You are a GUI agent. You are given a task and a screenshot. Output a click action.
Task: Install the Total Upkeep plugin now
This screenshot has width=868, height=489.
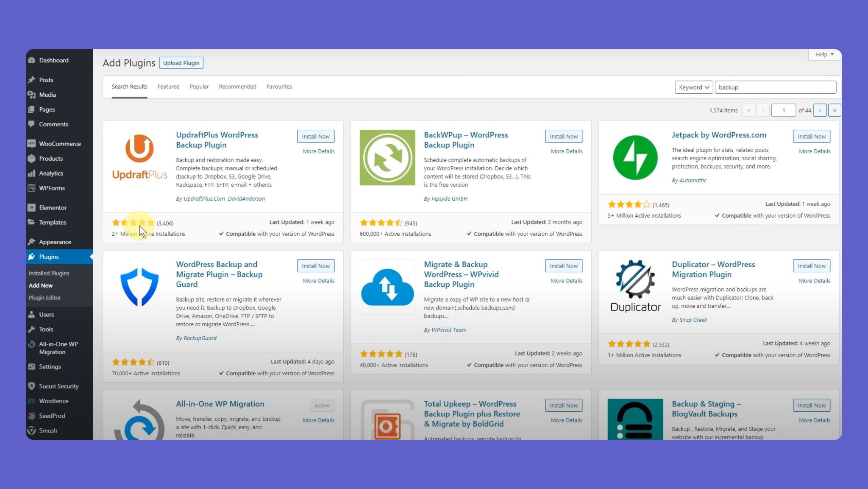tap(564, 405)
